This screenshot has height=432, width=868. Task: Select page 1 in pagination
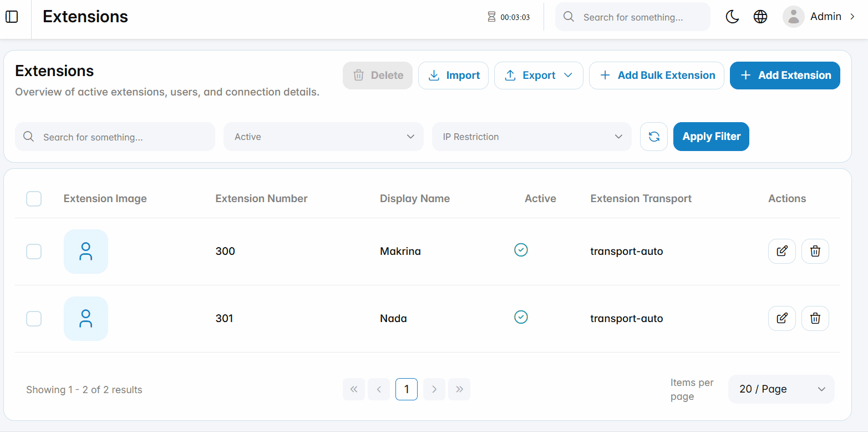pos(407,389)
